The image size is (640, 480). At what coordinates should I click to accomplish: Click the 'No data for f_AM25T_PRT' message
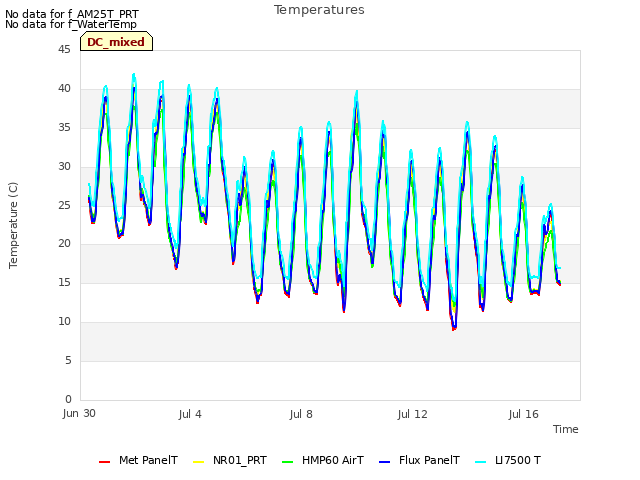[x=72, y=14]
